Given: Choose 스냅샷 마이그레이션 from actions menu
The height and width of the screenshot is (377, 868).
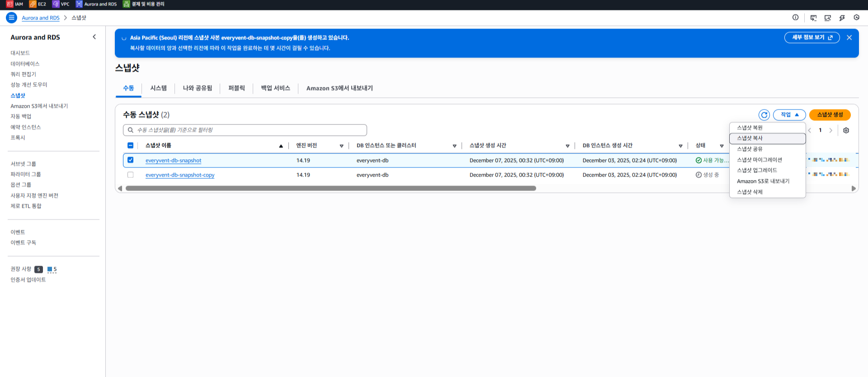Looking at the screenshot, I should 767,160.
